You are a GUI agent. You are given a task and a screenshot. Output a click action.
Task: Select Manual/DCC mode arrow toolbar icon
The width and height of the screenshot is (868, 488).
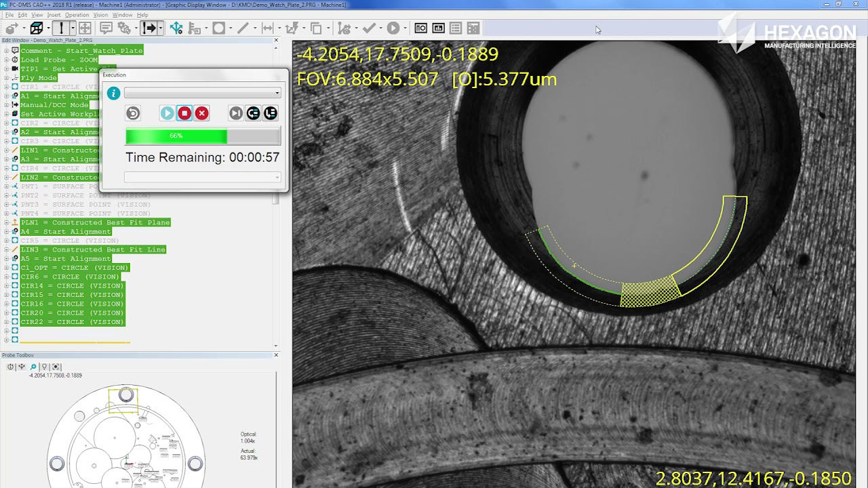click(x=149, y=28)
